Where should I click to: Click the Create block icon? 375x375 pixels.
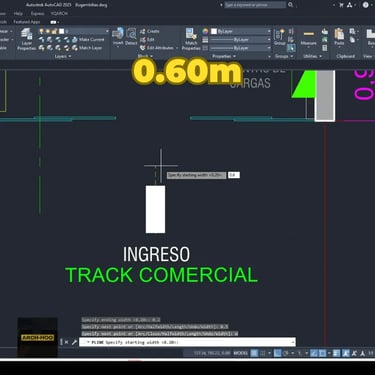(x=150, y=31)
